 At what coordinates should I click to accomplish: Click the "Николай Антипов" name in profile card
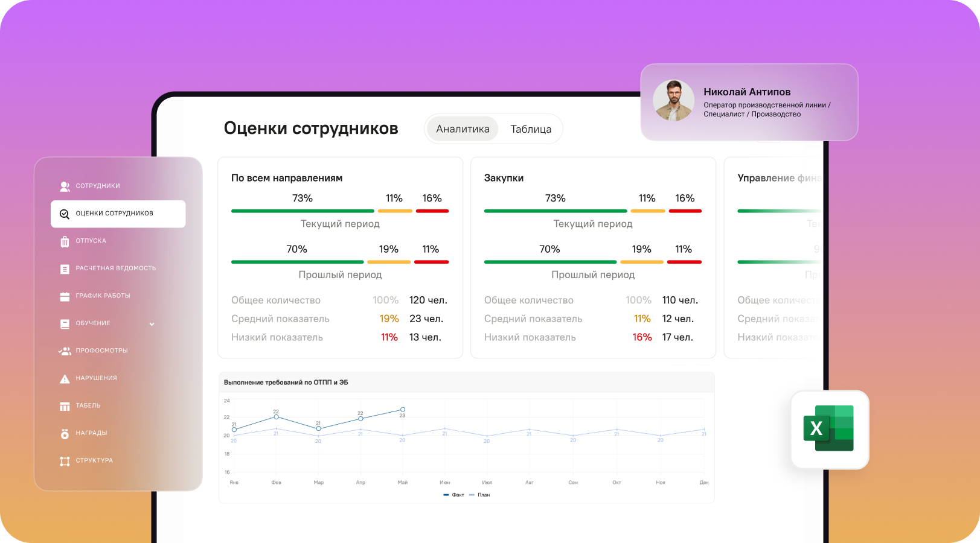coord(747,92)
